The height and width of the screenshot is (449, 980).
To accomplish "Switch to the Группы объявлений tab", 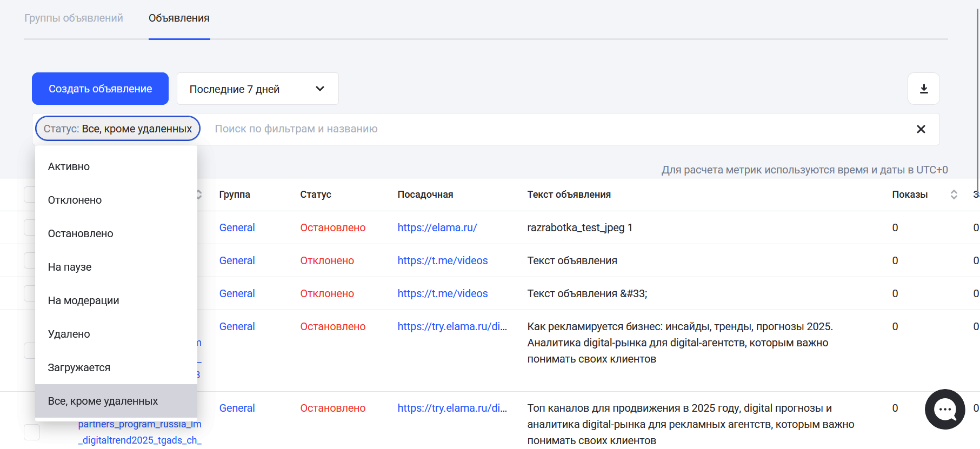I will [x=74, y=18].
